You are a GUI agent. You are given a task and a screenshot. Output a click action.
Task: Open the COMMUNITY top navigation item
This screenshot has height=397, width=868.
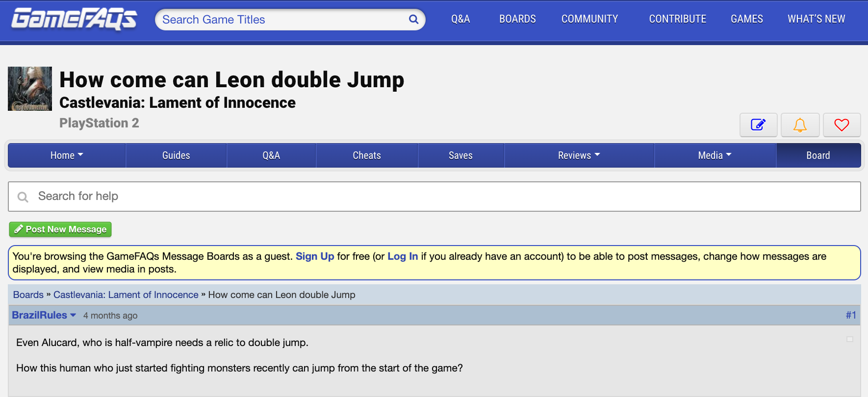(x=589, y=19)
